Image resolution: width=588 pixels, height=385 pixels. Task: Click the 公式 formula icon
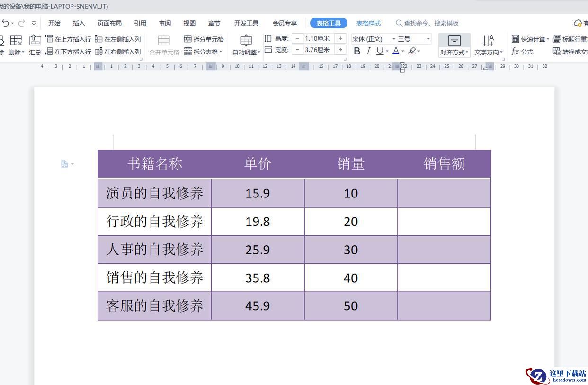pos(522,52)
